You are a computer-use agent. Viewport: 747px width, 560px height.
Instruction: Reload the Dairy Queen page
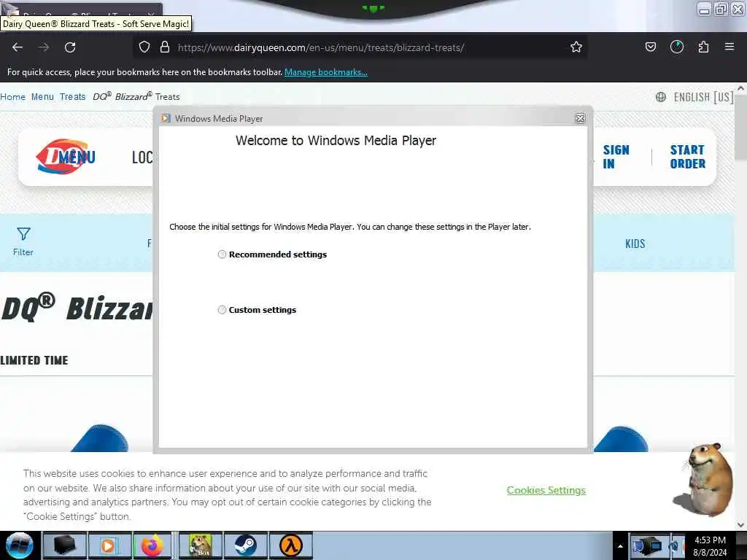tap(70, 47)
